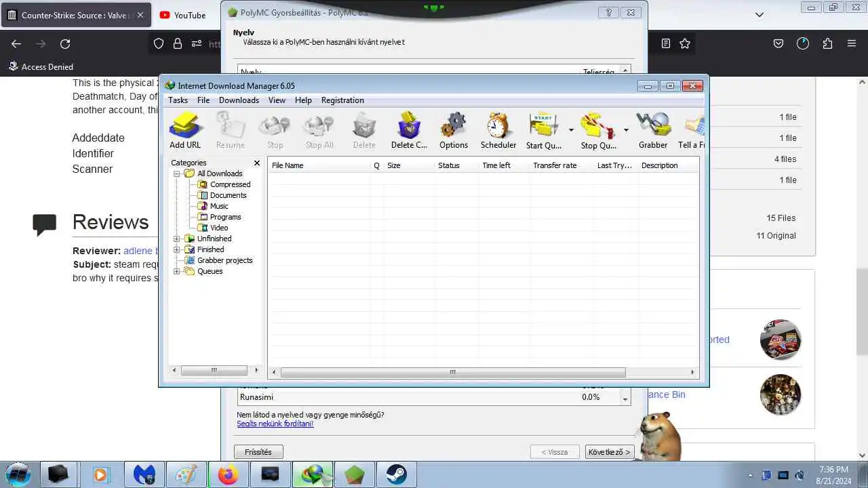Show hidden system tray icons

[x=750, y=475]
